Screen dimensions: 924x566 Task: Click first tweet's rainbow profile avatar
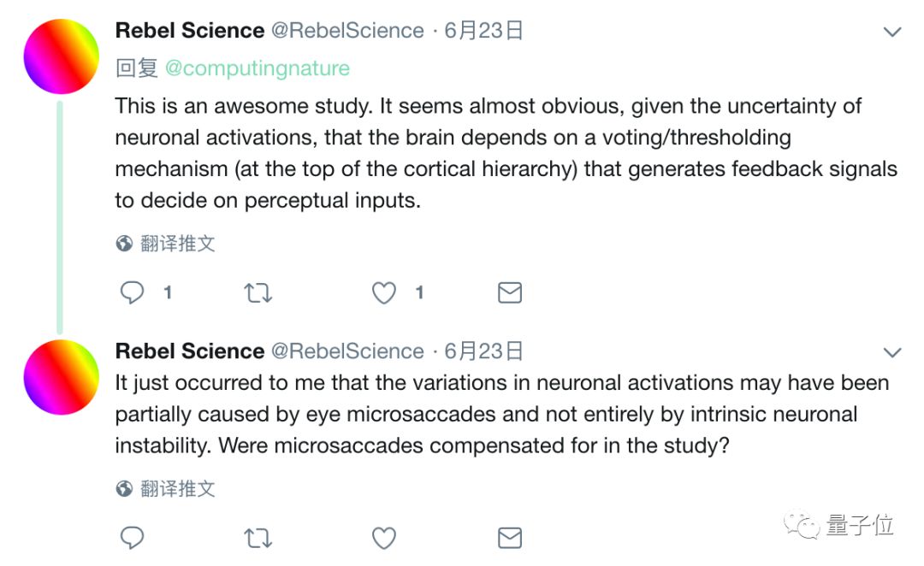click(x=62, y=56)
